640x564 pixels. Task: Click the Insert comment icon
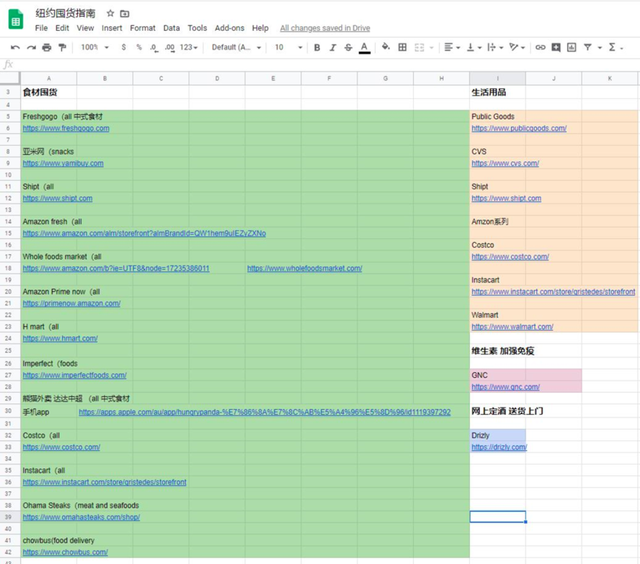(556, 47)
